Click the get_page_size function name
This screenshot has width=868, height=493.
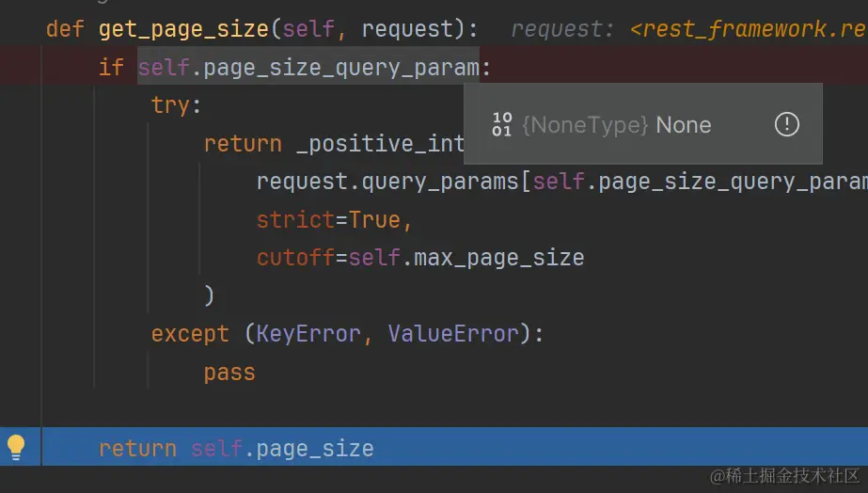183,29
